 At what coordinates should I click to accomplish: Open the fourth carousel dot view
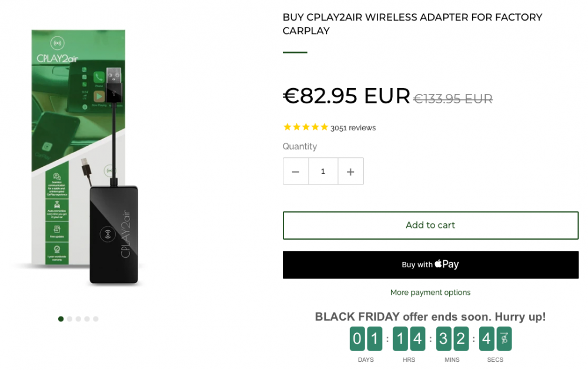tap(87, 319)
